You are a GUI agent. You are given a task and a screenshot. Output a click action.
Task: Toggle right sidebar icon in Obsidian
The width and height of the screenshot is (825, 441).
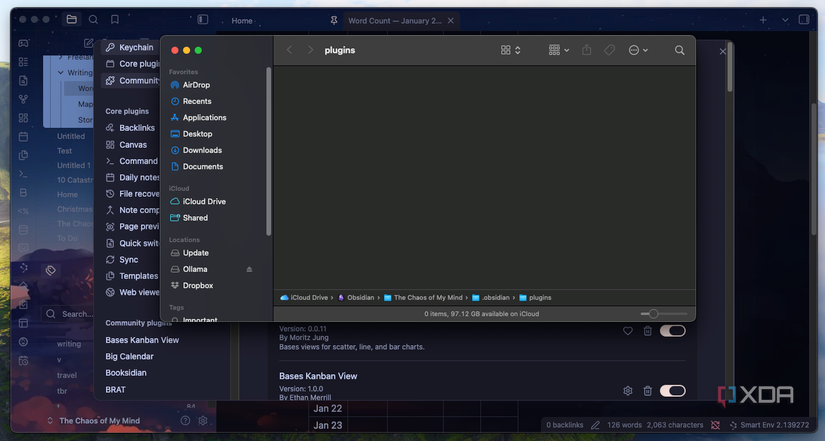click(x=804, y=19)
